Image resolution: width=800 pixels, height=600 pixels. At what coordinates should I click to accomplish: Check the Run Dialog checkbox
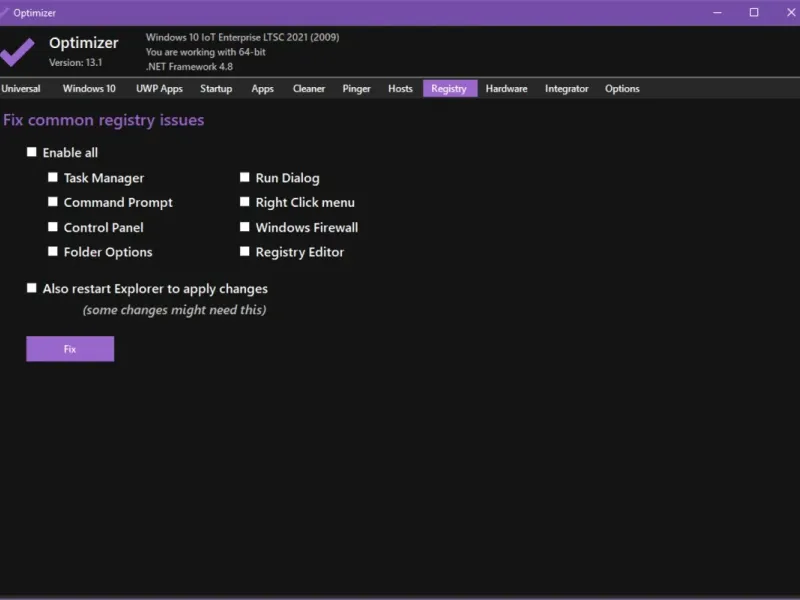pyautogui.click(x=245, y=177)
